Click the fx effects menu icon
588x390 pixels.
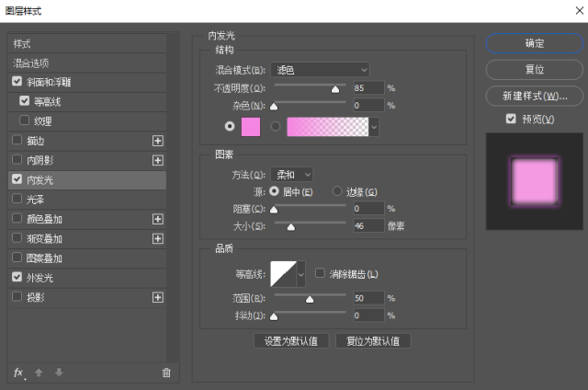(18, 373)
